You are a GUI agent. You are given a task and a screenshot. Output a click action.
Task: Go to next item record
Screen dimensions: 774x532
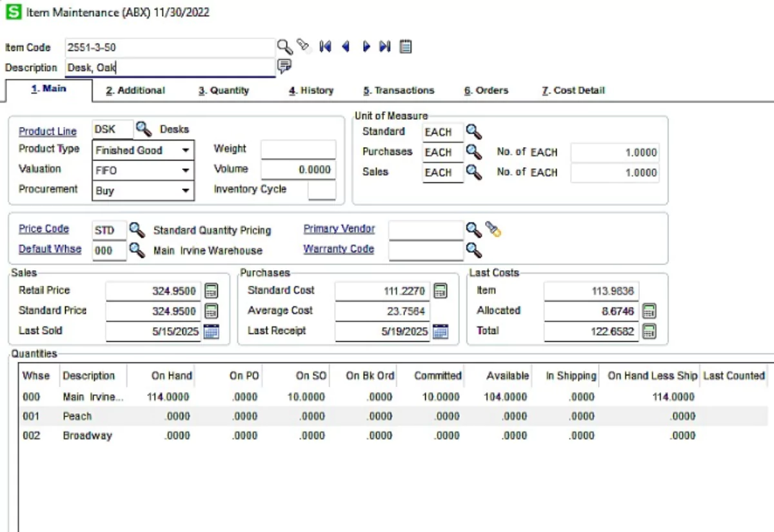coord(366,46)
